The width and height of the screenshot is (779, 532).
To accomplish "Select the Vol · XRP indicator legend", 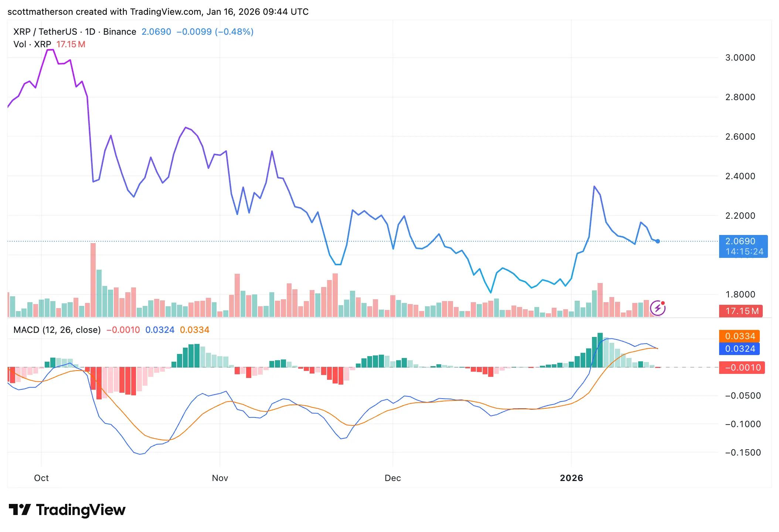I will 32,44.
